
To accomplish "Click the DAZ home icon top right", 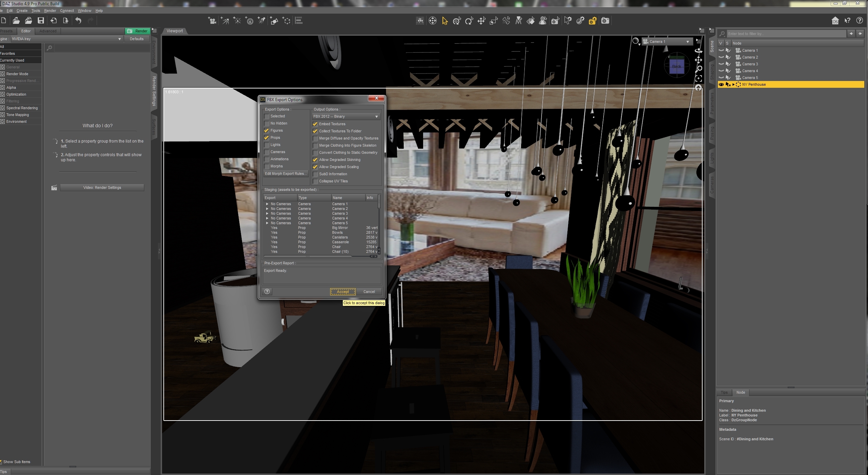I will [835, 21].
